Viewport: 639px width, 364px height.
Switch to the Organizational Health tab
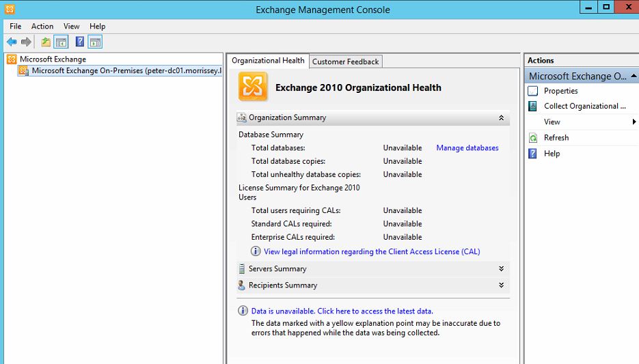(x=268, y=61)
